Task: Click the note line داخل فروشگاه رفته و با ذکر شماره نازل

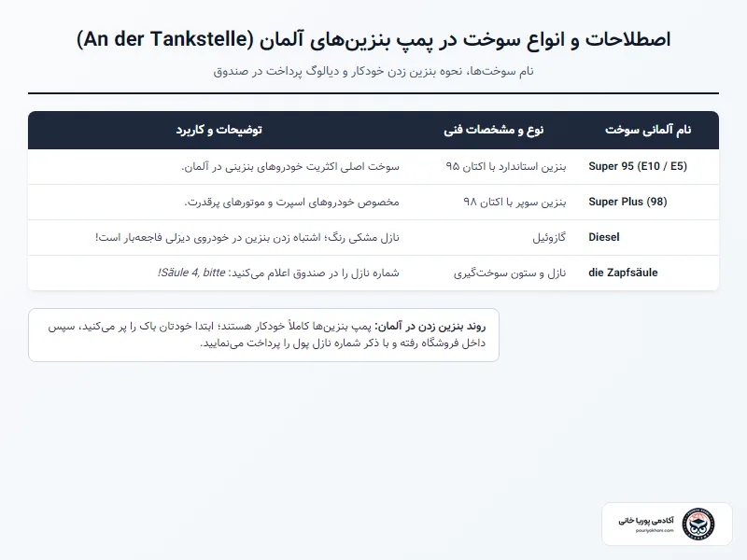Action: [x=343, y=343]
